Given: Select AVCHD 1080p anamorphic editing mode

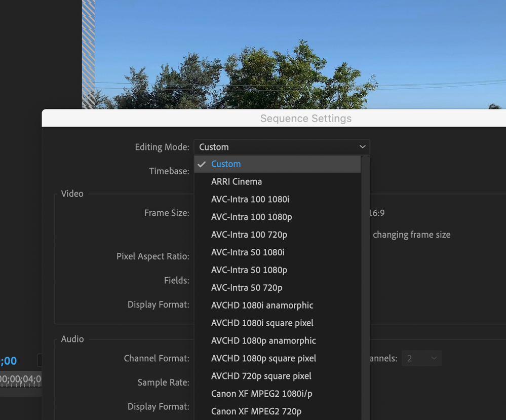Looking at the screenshot, I should [x=263, y=341].
